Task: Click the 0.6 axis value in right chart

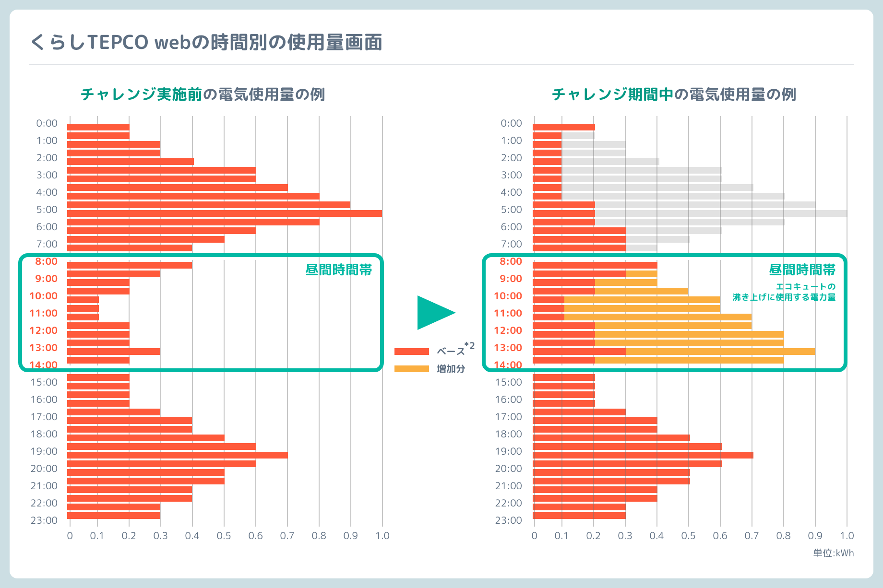Action: click(720, 536)
